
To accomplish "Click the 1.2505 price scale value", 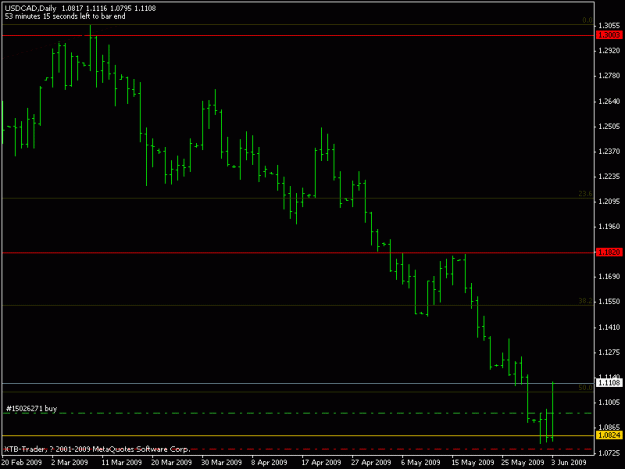I will pyautogui.click(x=609, y=126).
